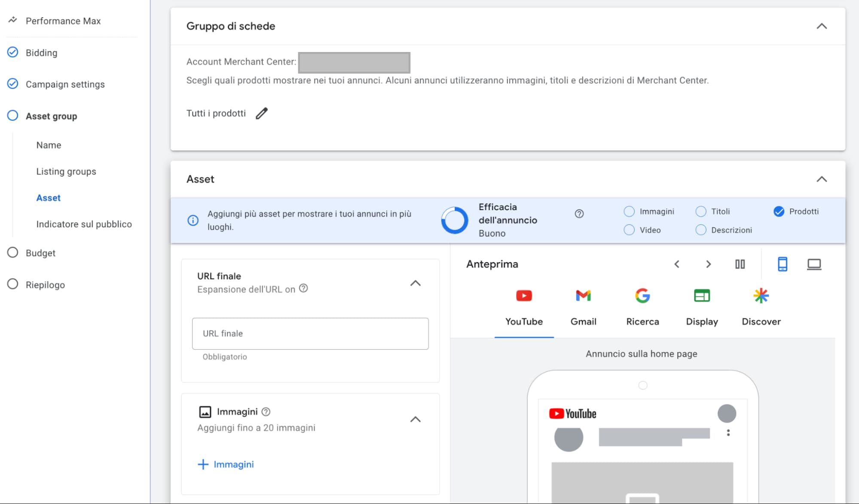Viewport: 859px width, 504px height.
Task: Click the add Immagini link
Action: pos(226,464)
